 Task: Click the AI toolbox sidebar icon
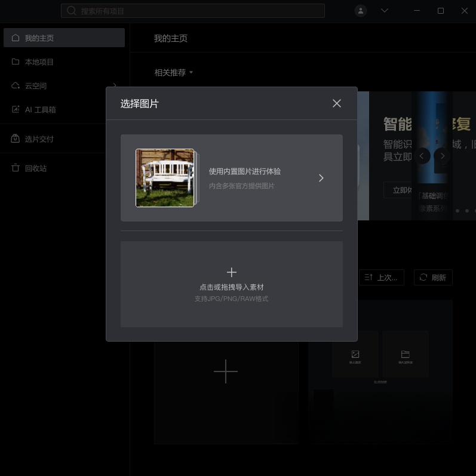coord(16,109)
